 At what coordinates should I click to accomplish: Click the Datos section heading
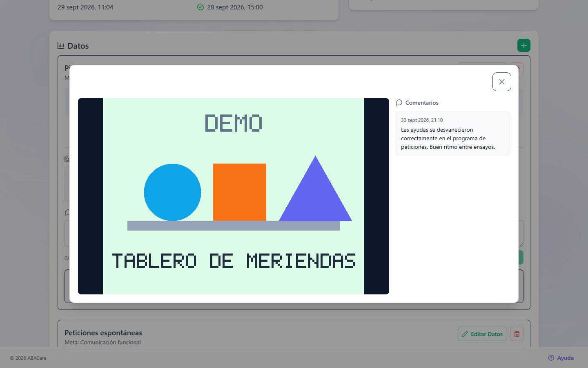click(78, 46)
